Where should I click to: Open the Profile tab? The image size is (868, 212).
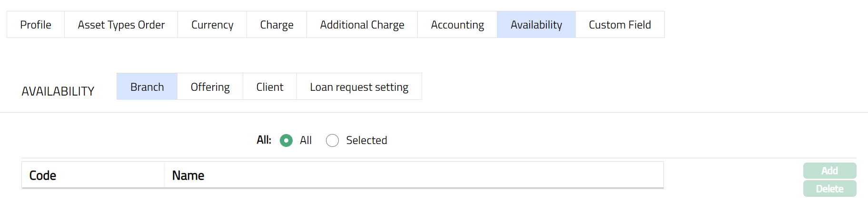36,25
